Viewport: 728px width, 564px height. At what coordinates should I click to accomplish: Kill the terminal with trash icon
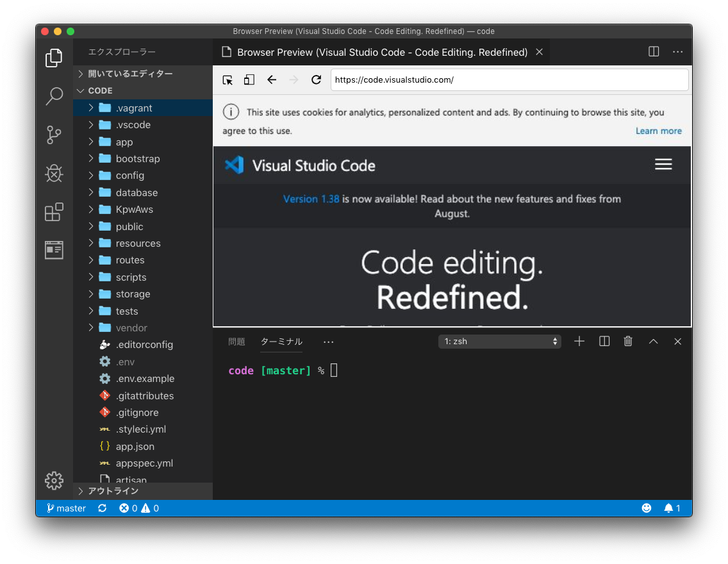[628, 342]
